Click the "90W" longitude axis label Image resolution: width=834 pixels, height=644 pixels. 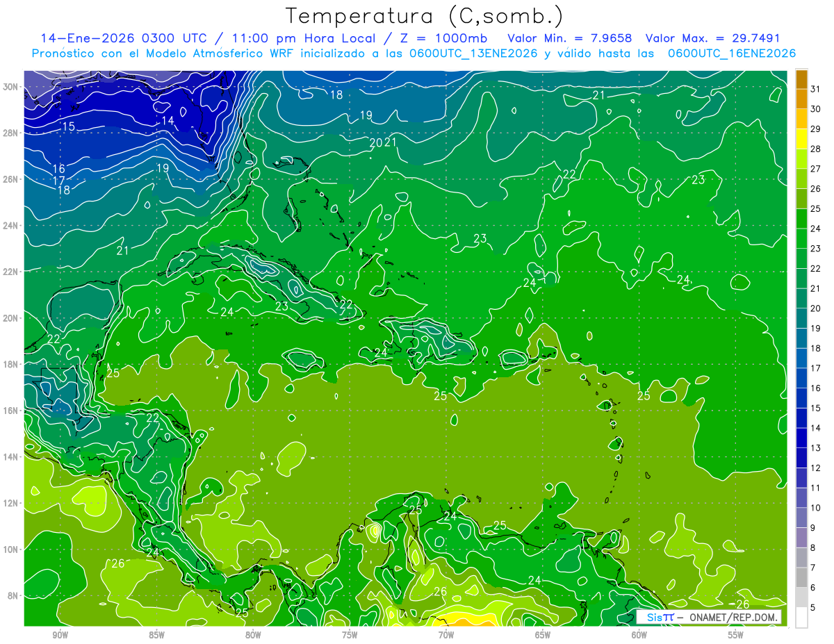[x=60, y=635]
